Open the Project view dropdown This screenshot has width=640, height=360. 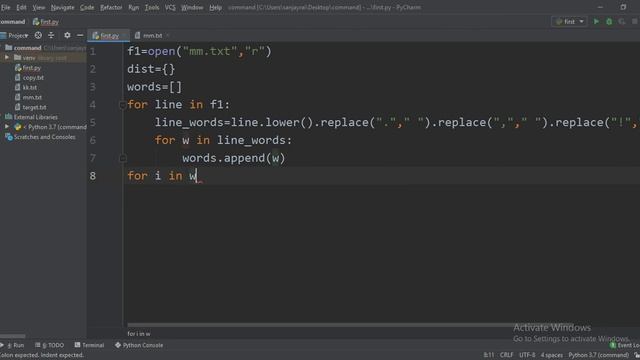(18, 36)
